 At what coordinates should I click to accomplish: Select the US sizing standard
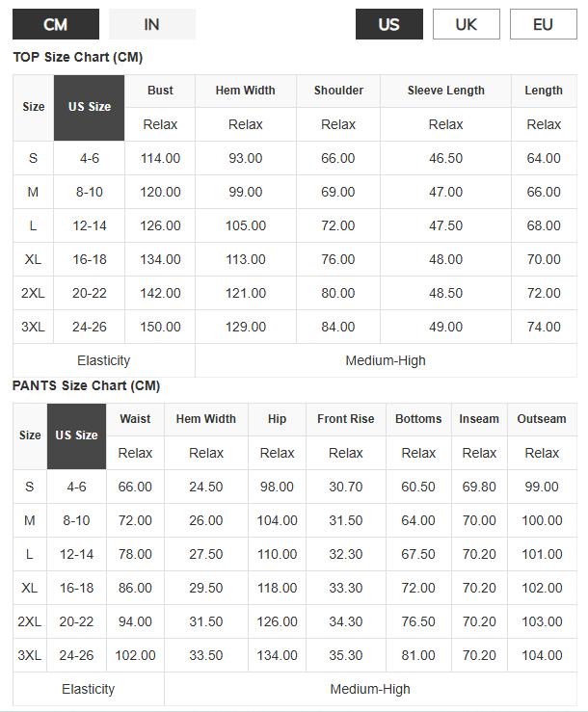(389, 24)
